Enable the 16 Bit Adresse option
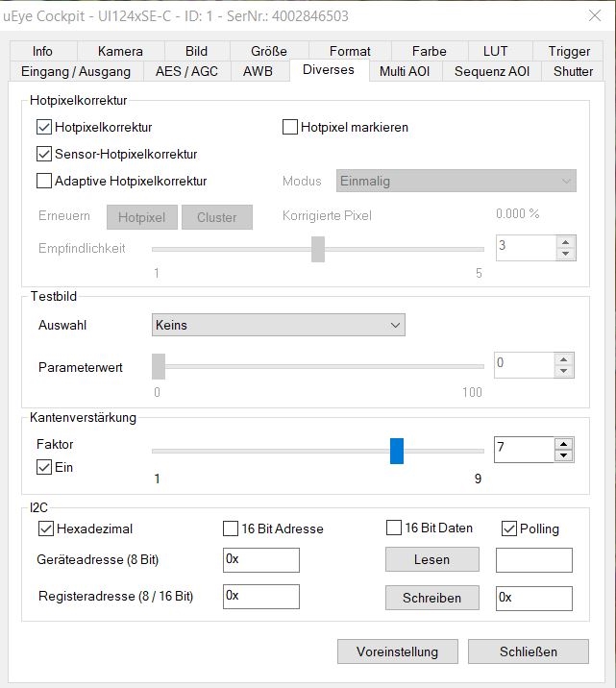Image resolution: width=616 pixels, height=688 pixels. click(x=231, y=528)
